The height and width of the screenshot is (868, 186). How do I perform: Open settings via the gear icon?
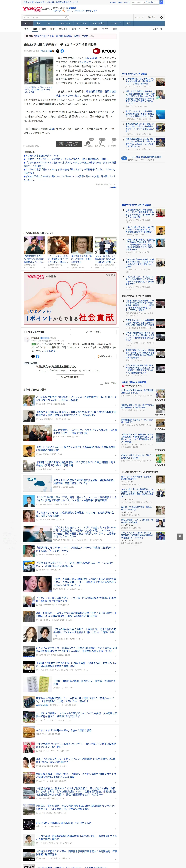(x=161, y=18)
